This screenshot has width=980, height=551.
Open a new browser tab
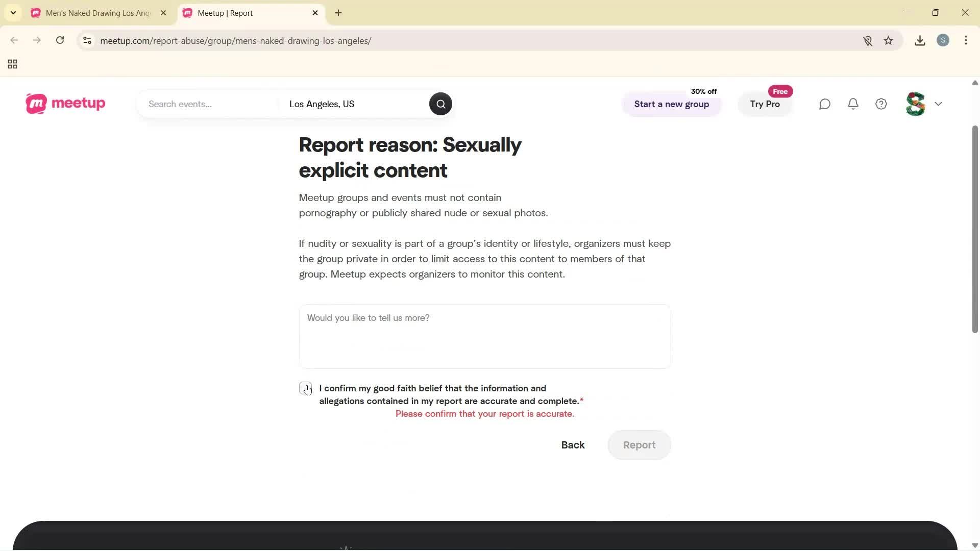(x=338, y=13)
